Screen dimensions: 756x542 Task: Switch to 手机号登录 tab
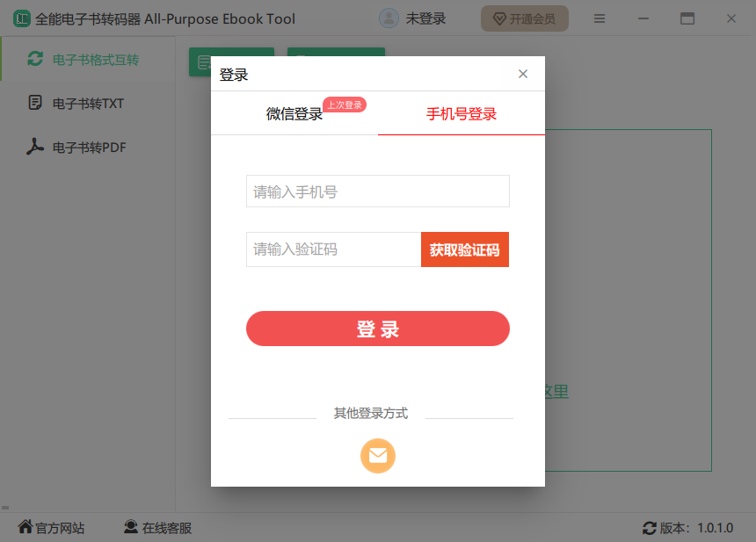click(462, 113)
